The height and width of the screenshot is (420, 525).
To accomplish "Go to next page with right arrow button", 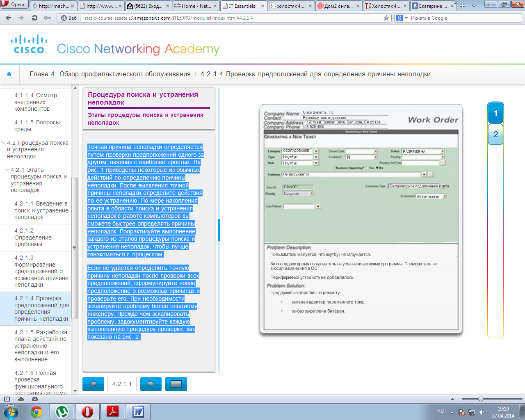I will coord(151,384).
